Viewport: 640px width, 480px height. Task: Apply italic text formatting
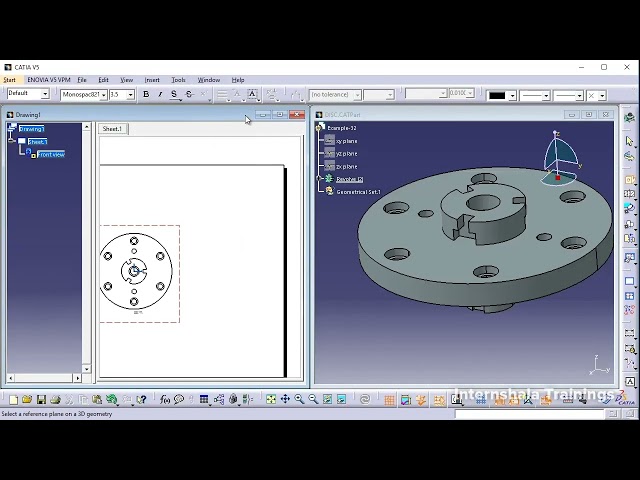coord(160,94)
